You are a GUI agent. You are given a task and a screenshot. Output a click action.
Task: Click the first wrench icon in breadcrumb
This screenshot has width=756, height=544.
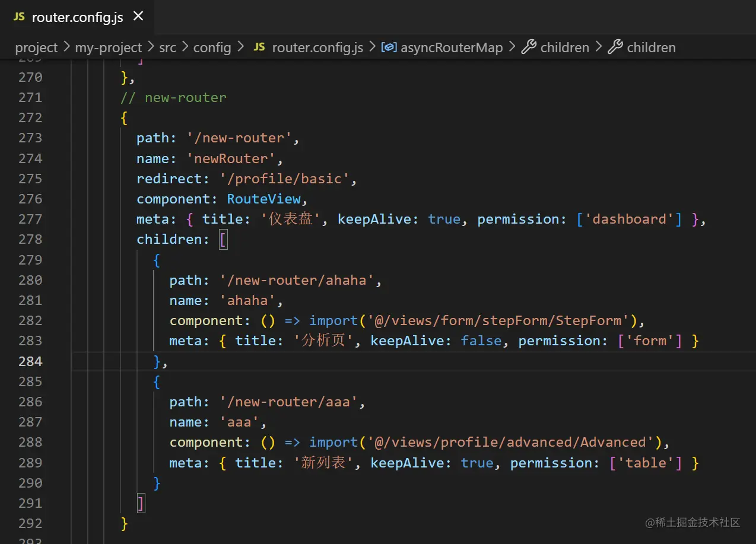pyautogui.click(x=529, y=47)
